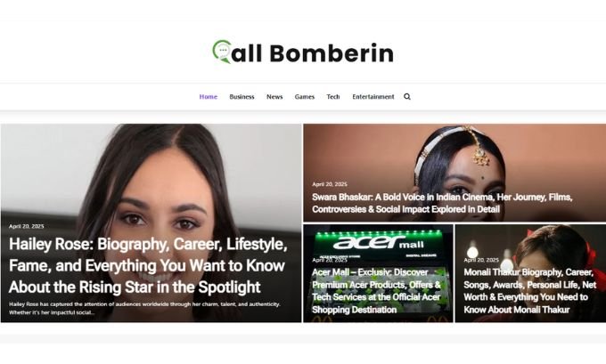Open the Business menu item
Viewport: 606px width, 364px height.
tap(242, 96)
